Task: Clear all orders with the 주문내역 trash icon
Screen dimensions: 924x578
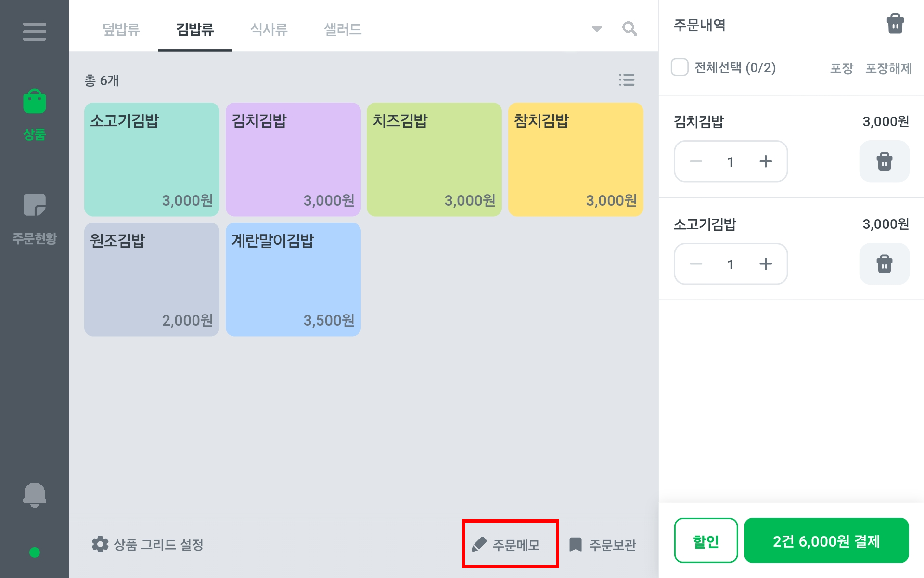Action: click(x=895, y=24)
